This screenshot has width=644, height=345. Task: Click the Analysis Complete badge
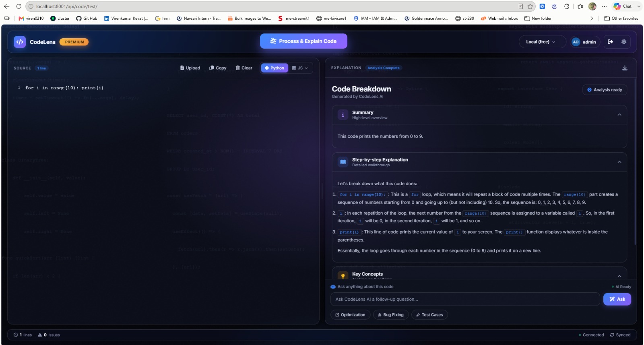tap(383, 68)
